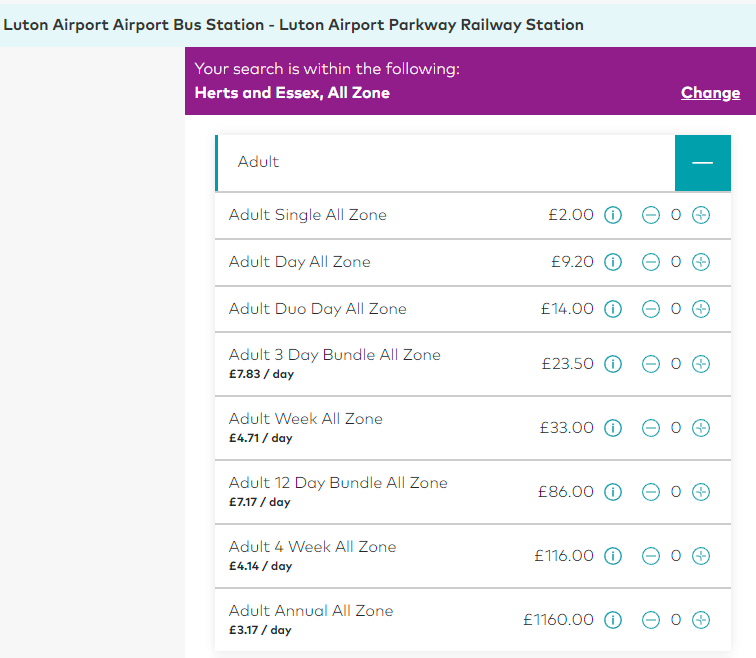Viewport: 756px width, 658px height.
Task: Decrease Adult 3 Day Bundle quantity
Action: click(650, 364)
